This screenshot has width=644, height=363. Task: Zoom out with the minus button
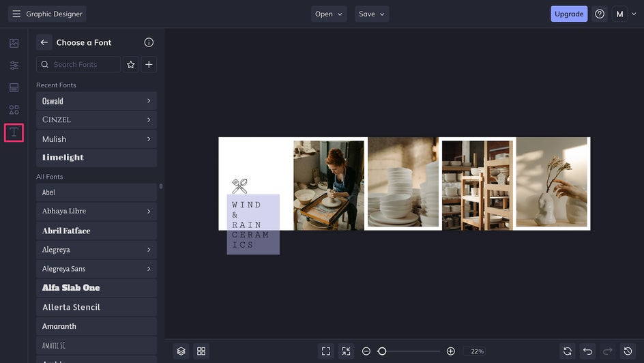366,351
